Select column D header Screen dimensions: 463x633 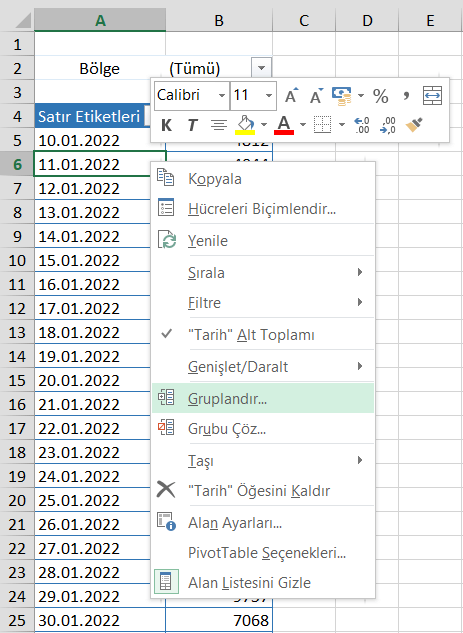(x=367, y=20)
